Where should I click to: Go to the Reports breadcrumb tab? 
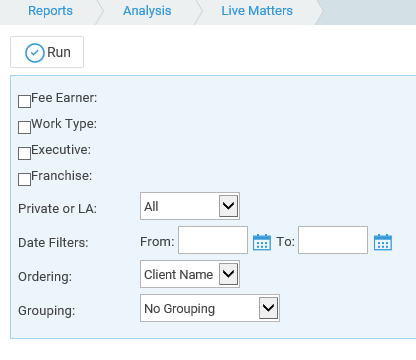[50, 11]
